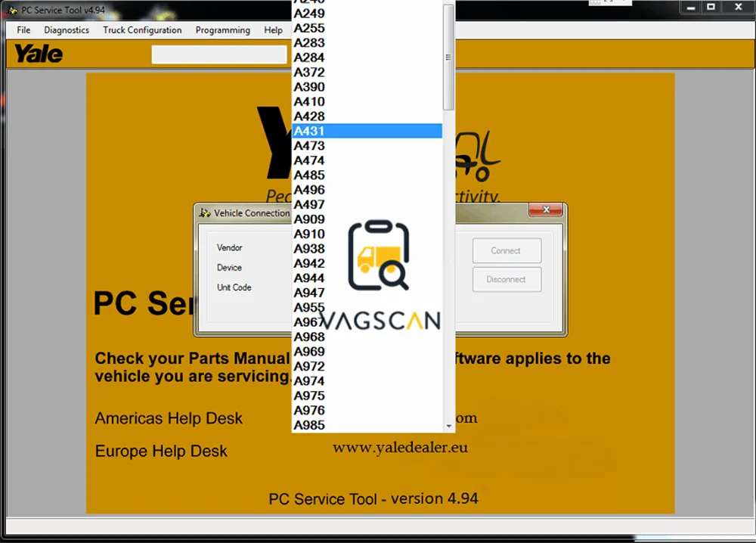Click the Disconnect button

coord(507,279)
